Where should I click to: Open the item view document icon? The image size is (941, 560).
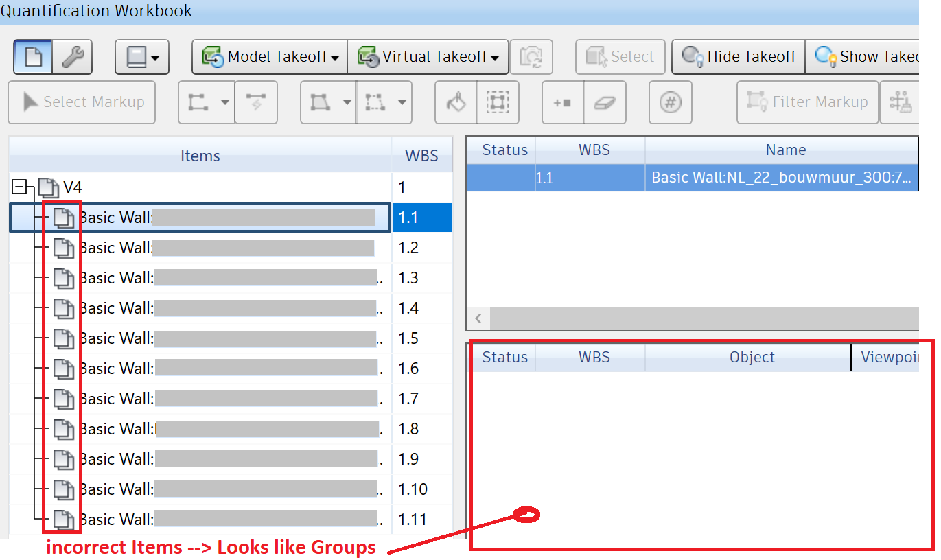(32, 57)
